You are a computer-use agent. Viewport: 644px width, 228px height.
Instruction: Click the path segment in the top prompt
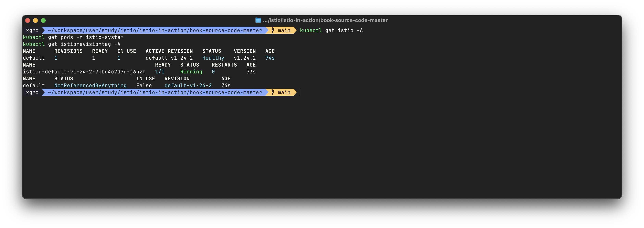[155, 30]
